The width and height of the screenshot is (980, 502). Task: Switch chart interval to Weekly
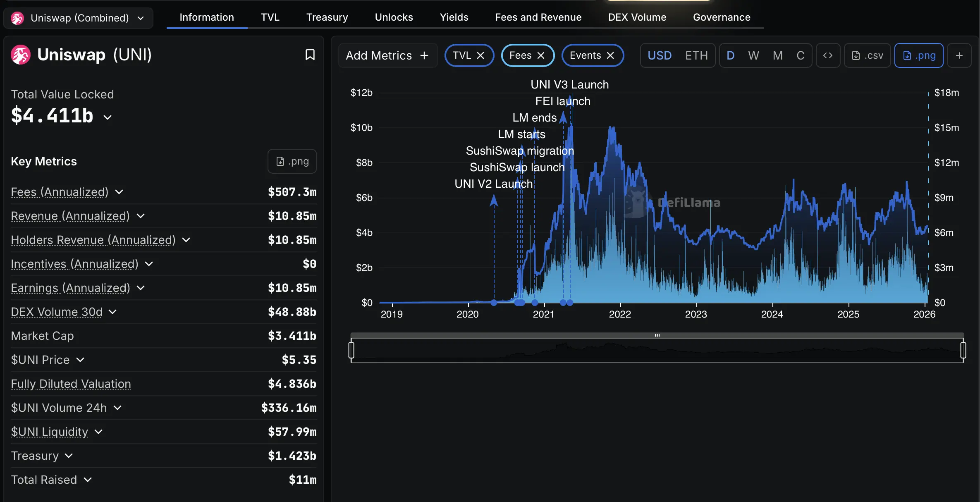coord(753,55)
